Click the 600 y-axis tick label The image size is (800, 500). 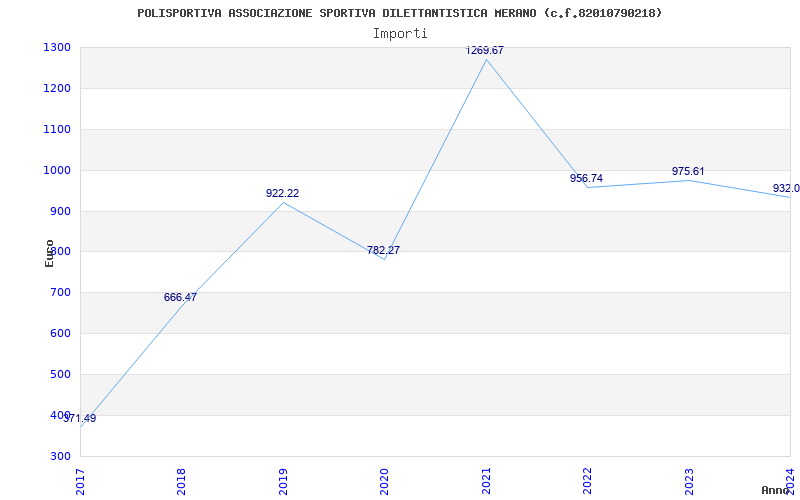[x=60, y=334]
